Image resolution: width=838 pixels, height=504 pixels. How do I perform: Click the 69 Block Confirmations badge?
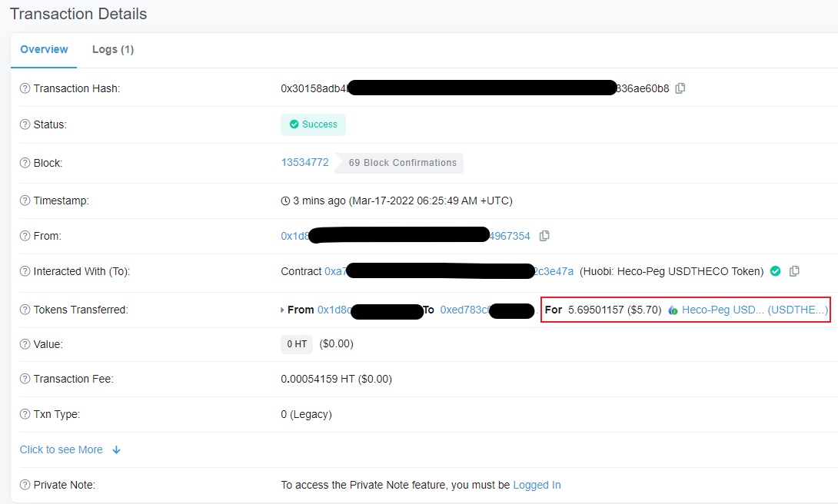click(x=402, y=163)
